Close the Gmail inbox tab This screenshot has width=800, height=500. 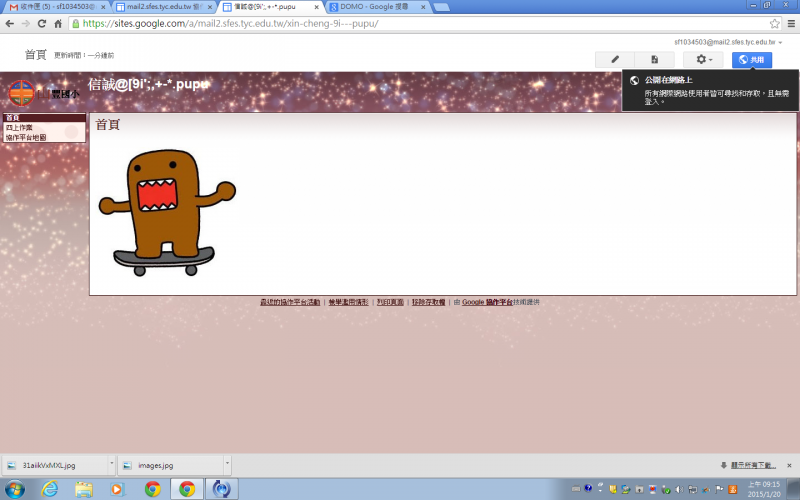click(103, 7)
